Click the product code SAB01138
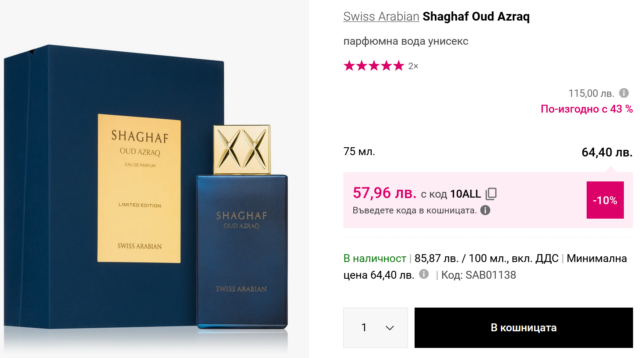The height and width of the screenshot is (358, 644). 491,275
